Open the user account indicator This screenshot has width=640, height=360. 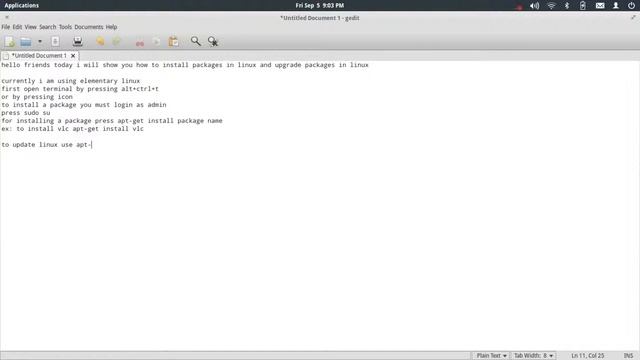tap(616, 6)
